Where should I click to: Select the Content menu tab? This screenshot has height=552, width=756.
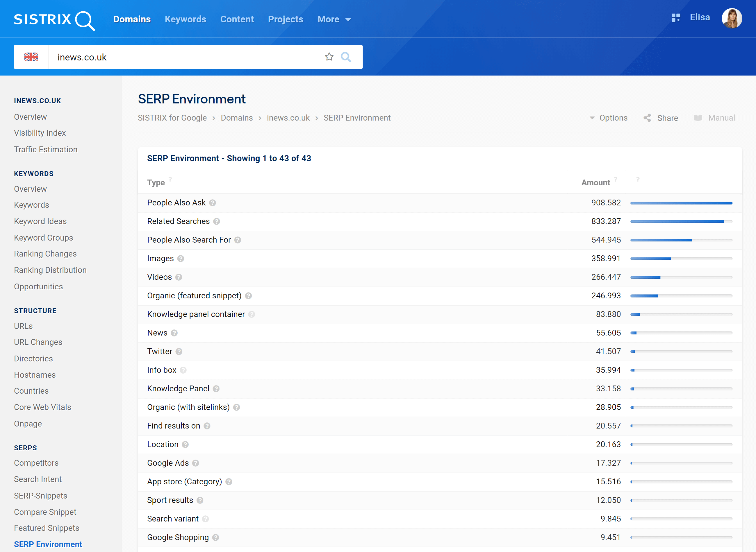[237, 19]
